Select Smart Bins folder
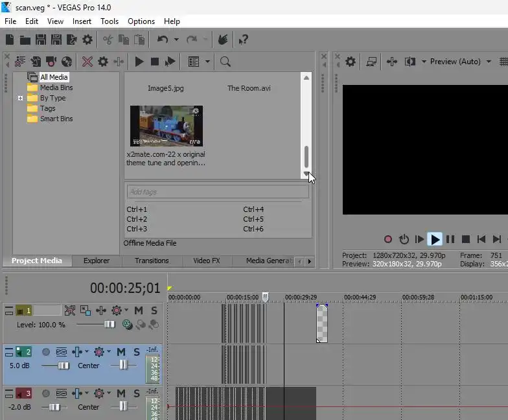 pos(56,119)
